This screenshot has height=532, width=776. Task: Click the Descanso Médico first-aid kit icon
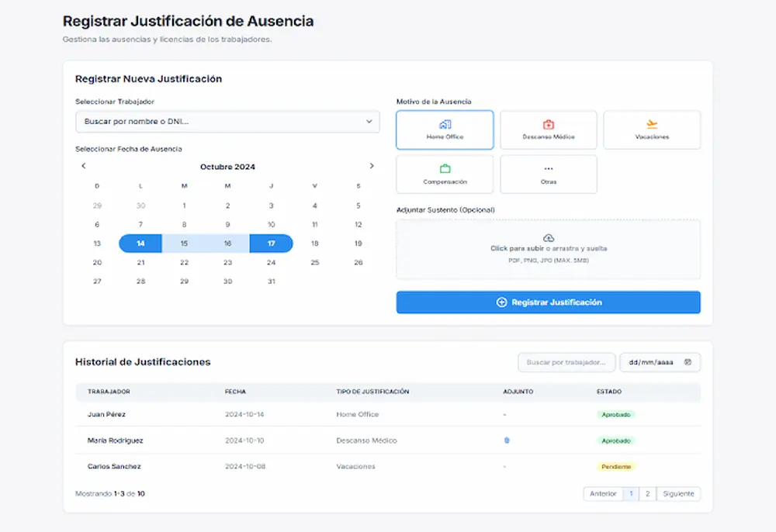coord(548,123)
